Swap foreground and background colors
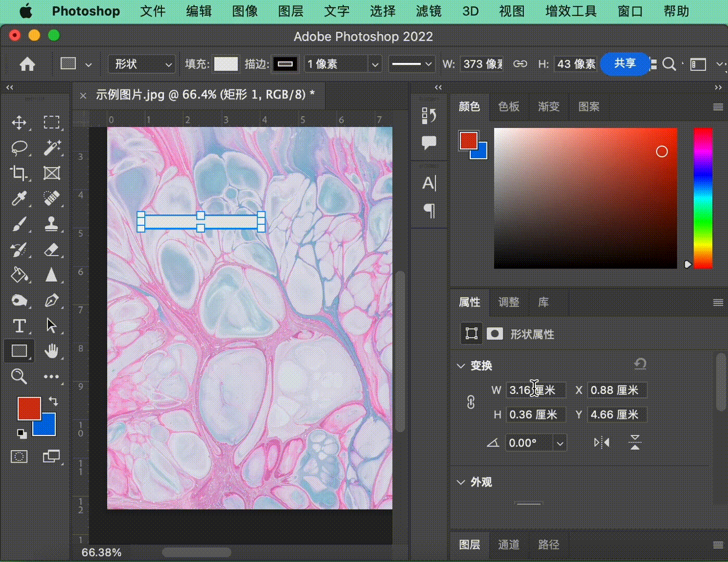Viewport: 728px width, 562px height. point(53,401)
